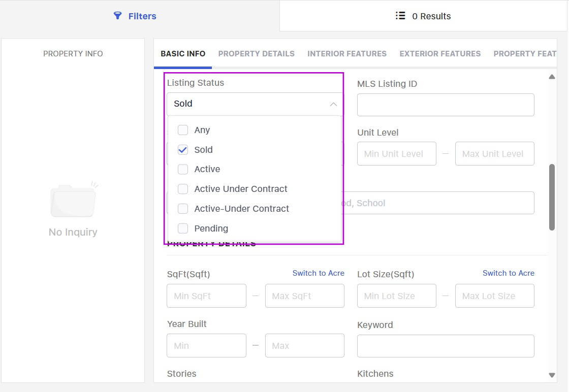Go to the Exterior Features tab
This screenshot has height=392, width=569.
coord(440,54)
